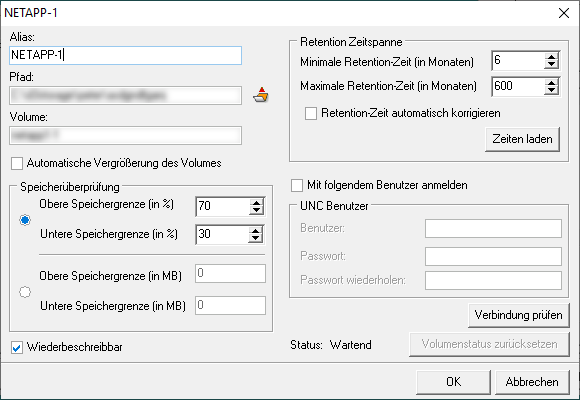Click the UNC Passwort field
This screenshot has width=580, height=400.
coord(493,256)
